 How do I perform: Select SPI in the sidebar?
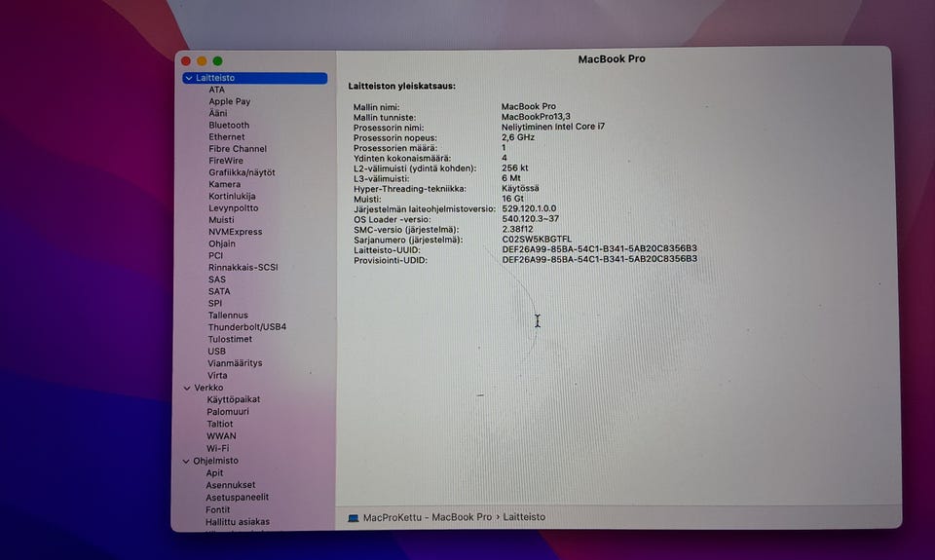point(214,303)
